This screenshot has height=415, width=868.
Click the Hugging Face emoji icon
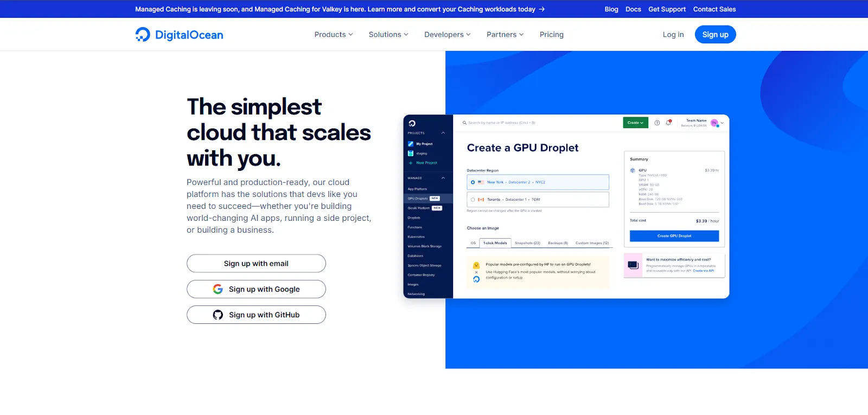point(476,265)
